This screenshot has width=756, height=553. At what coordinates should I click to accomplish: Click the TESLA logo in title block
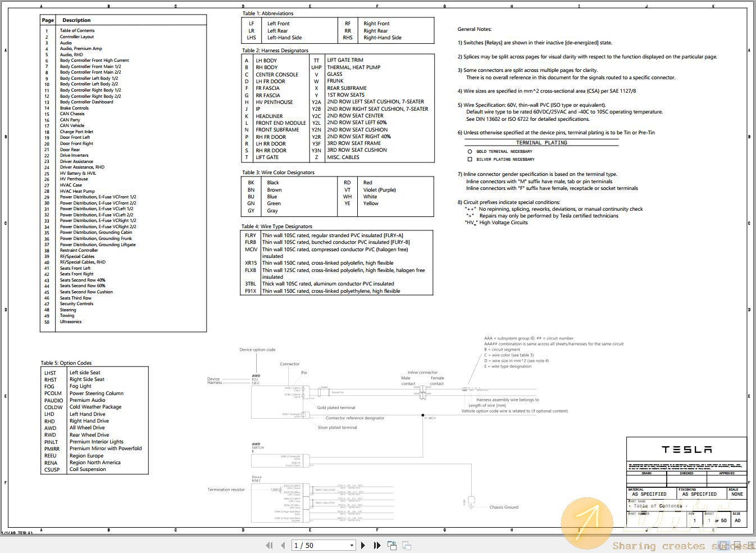click(686, 450)
